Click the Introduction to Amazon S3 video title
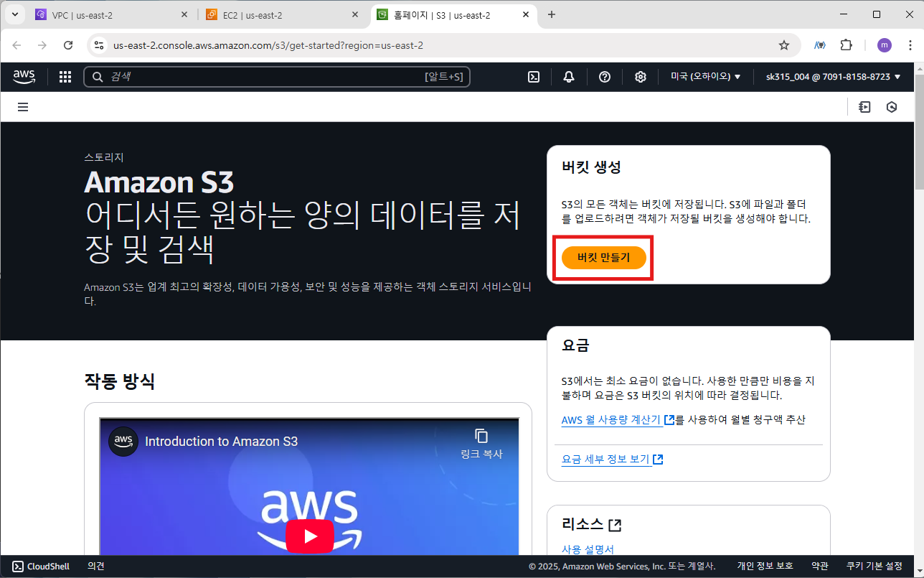 point(221,442)
